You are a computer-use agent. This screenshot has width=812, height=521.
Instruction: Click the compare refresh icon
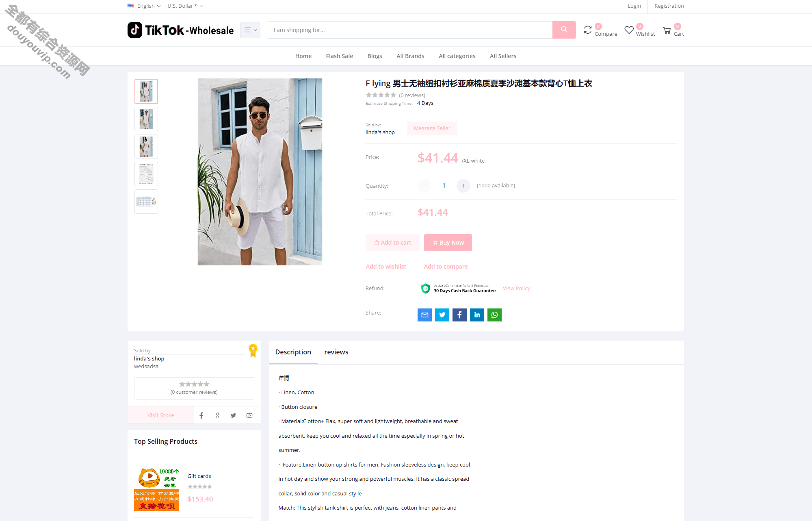(x=588, y=29)
